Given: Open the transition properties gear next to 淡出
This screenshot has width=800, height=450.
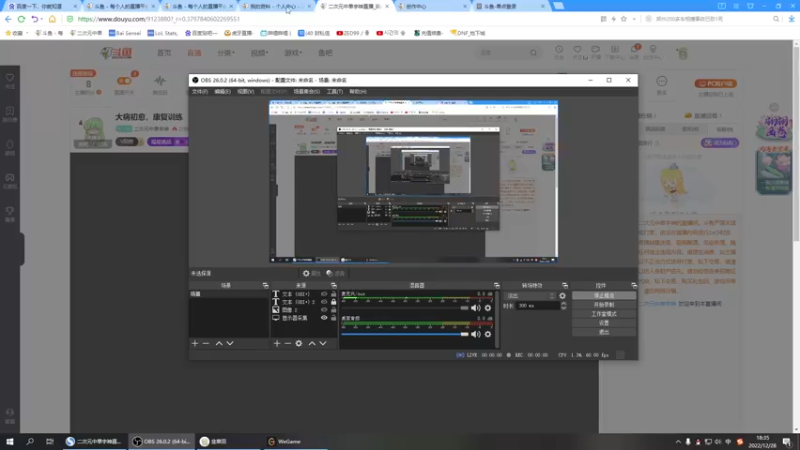Looking at the screenshot, I should [562, 296].
